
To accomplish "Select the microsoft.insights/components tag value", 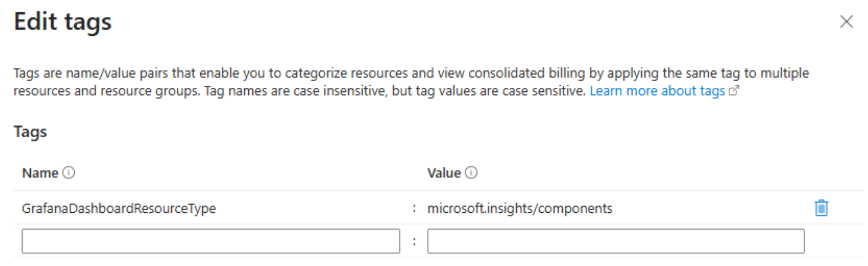I will (x=520, y=209).
